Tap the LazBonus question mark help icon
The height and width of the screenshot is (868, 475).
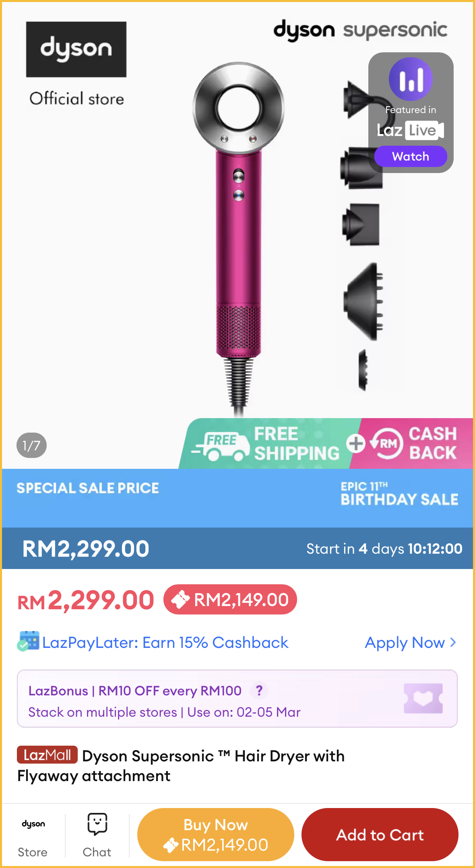click(259, 691)
